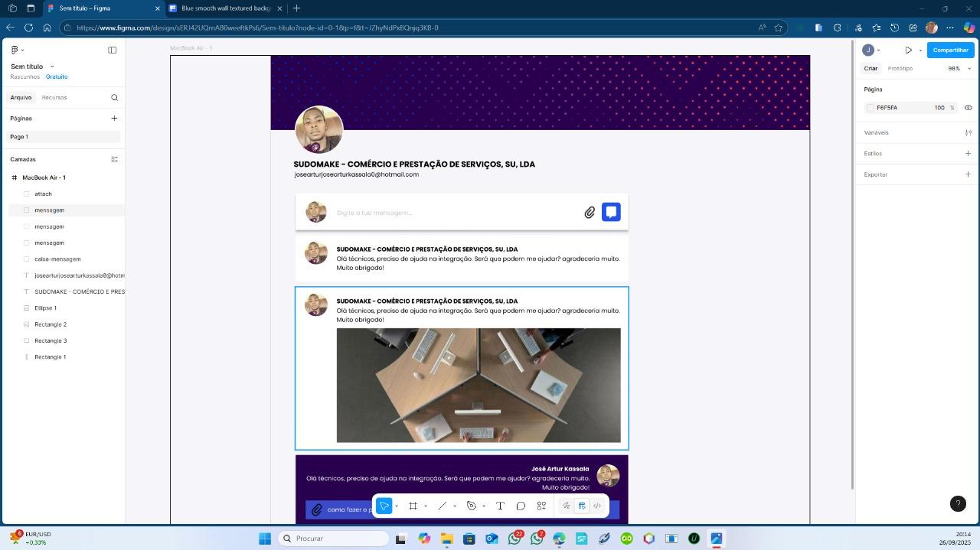Collapse all layers in Camadas
Image resolution: width=980 pixels, height=550 pixels.
tap(114, 159)
